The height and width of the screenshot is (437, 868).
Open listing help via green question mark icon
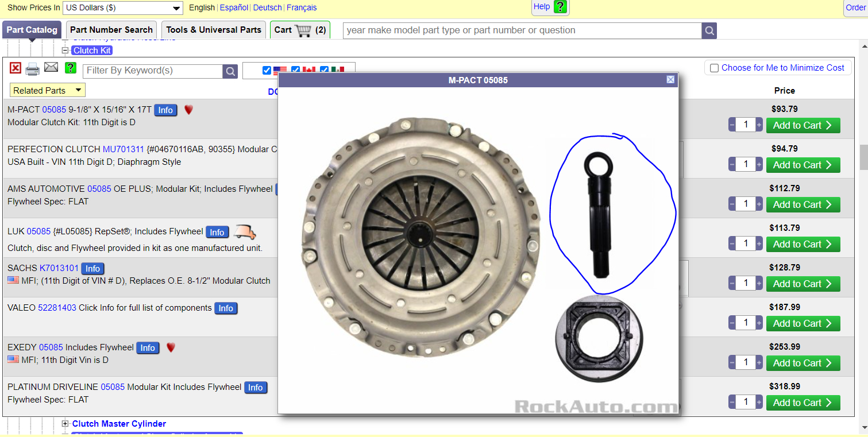click(x=71, y=68)
